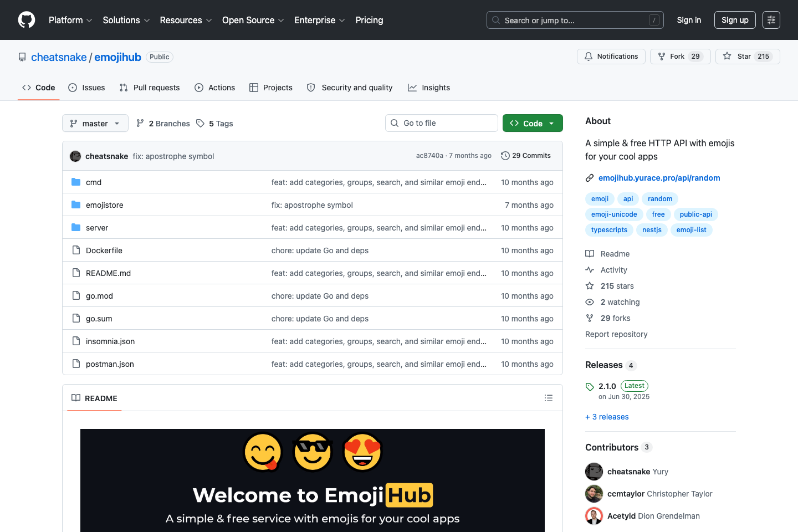
Task: Star the emojihub repository
Action: coord(748,56)
